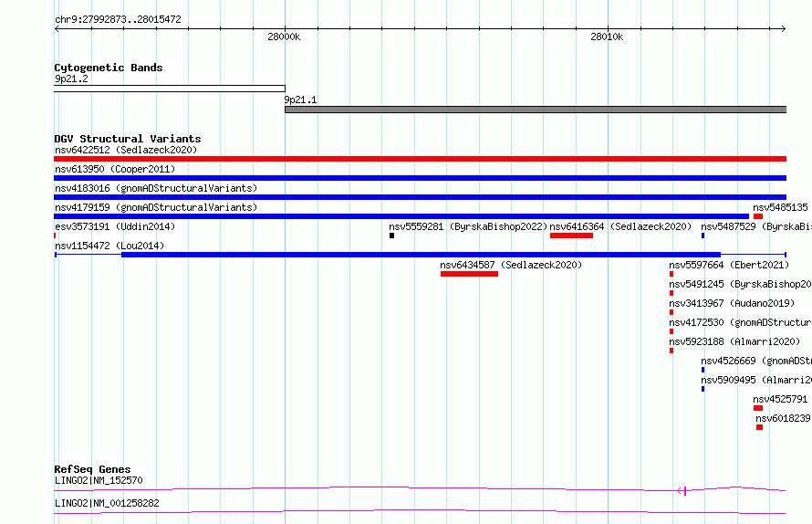This screenshot has height=524, width=812.
Task: Click the nsv1154472 (Lou2014) label
Action: click(x=109, y=246)
